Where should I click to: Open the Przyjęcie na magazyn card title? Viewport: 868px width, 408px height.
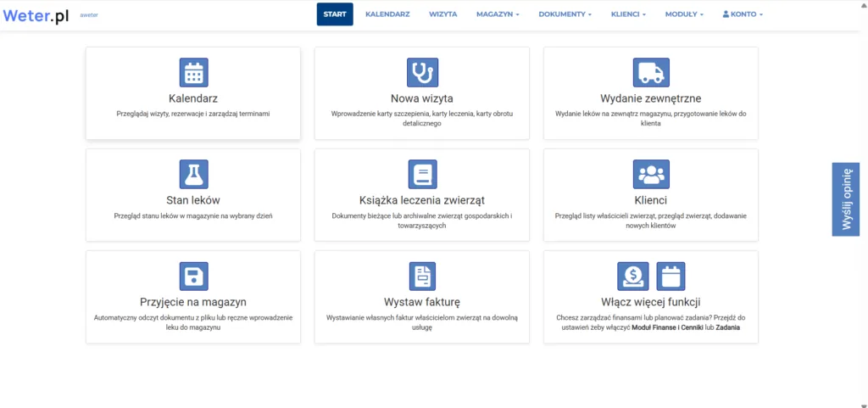(193, 302)
